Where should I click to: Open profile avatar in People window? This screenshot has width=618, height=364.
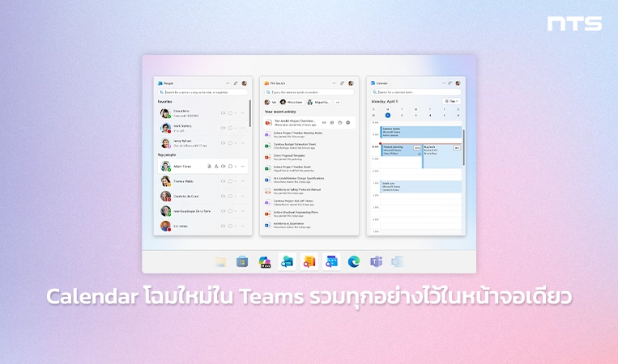tap(245, 83)
